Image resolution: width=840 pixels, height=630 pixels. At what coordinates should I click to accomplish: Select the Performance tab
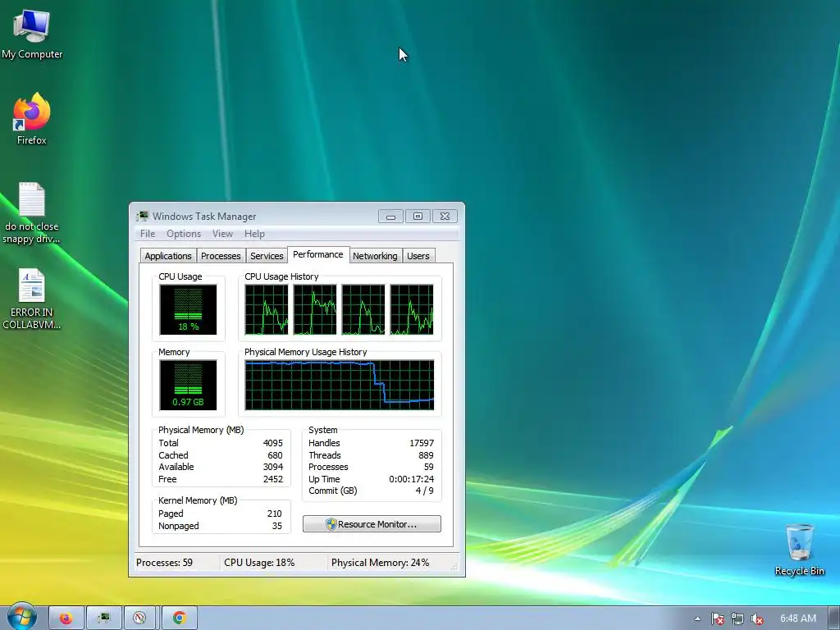(318, 254)
